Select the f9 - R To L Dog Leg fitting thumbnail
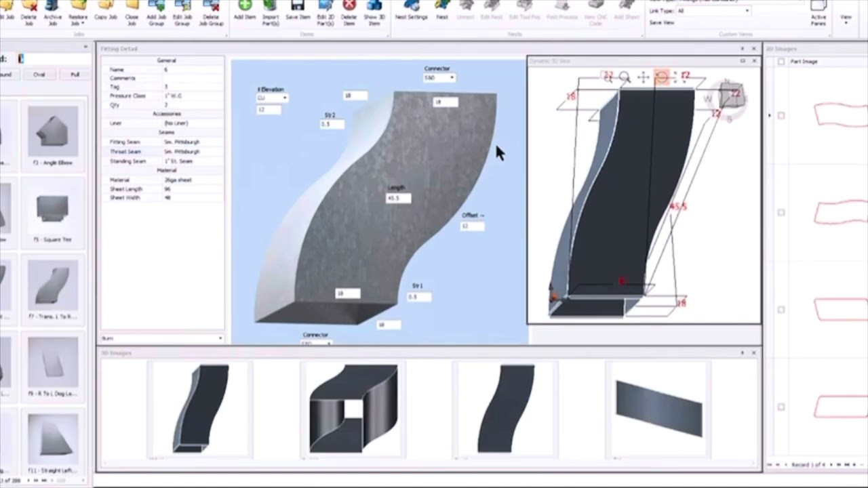 (52, 368)
